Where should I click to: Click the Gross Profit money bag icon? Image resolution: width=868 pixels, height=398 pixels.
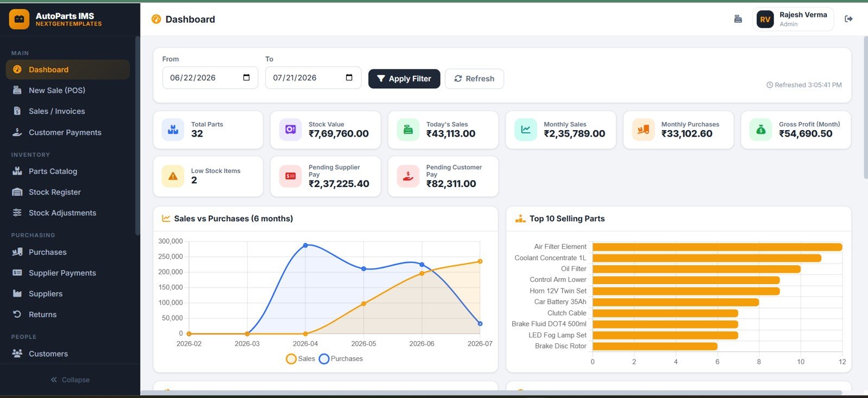[761, 130]
